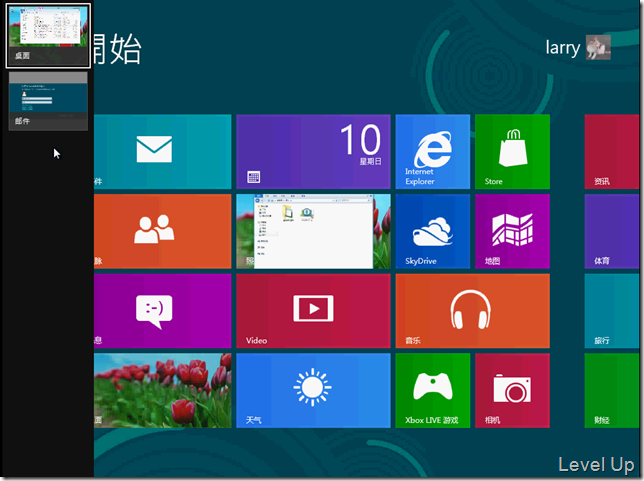Open the Weather (天气) tile
Viewport: 644px width, 481px height.
coord(313,391)
